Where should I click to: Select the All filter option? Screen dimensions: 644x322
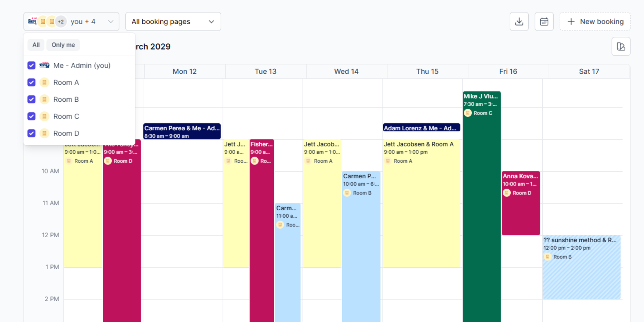click(x=36, y=45)
